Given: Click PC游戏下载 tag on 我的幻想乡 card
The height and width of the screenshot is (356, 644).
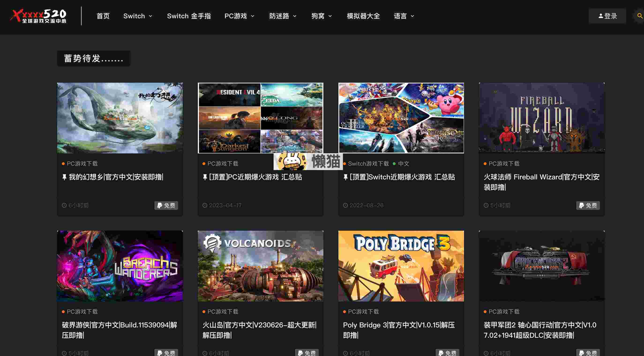Looking at the screenshot, I should (82, 164).
